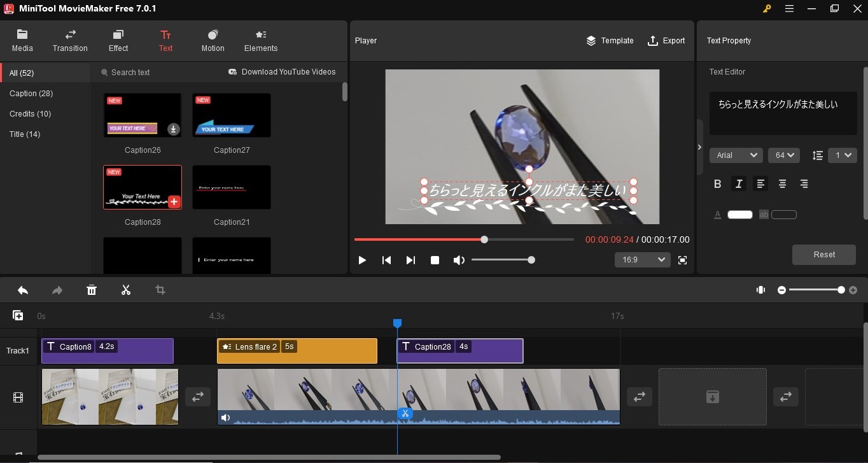The image size is (868, 463).
Task: Toggle italic text formatting
Action: [x=739, y=184]
